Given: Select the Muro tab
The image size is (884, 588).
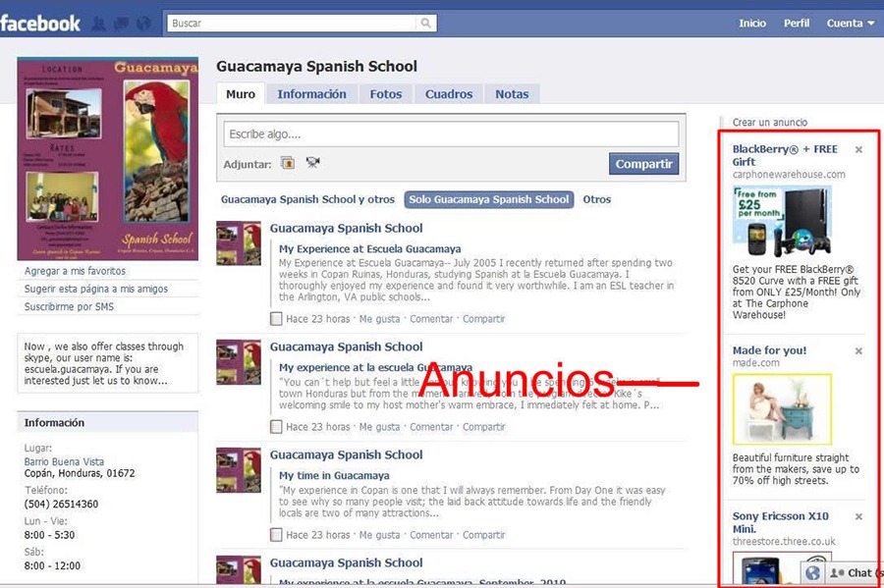Looking at the screenshot, I should pos(241,94).
